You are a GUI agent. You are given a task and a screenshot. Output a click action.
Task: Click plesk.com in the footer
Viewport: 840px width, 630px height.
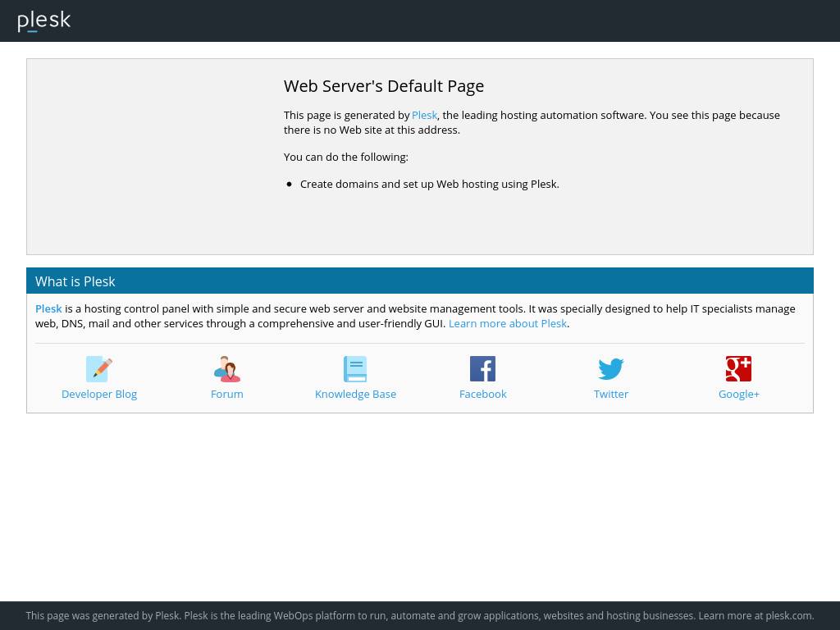tap(788, 616)
